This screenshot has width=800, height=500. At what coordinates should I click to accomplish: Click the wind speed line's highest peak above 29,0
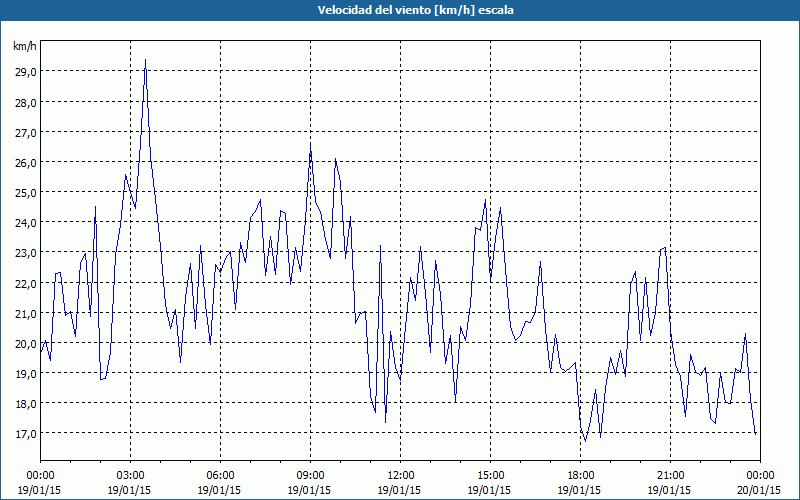145,60
